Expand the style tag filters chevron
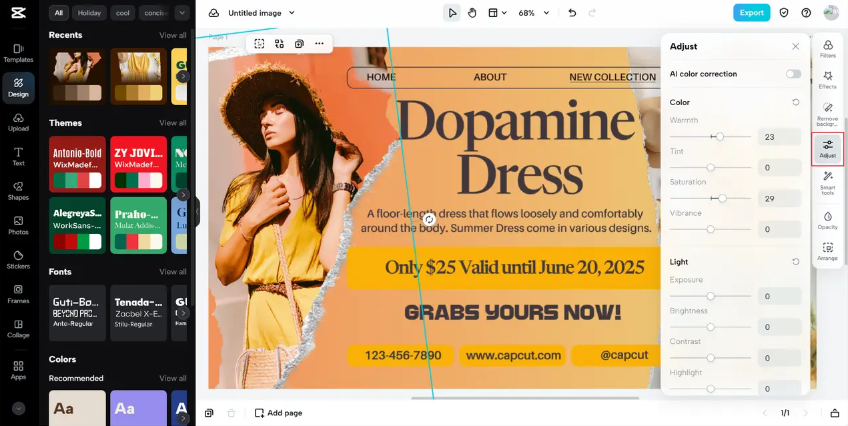The width and height of the screenshot is (848, 426). coord(182,13)
